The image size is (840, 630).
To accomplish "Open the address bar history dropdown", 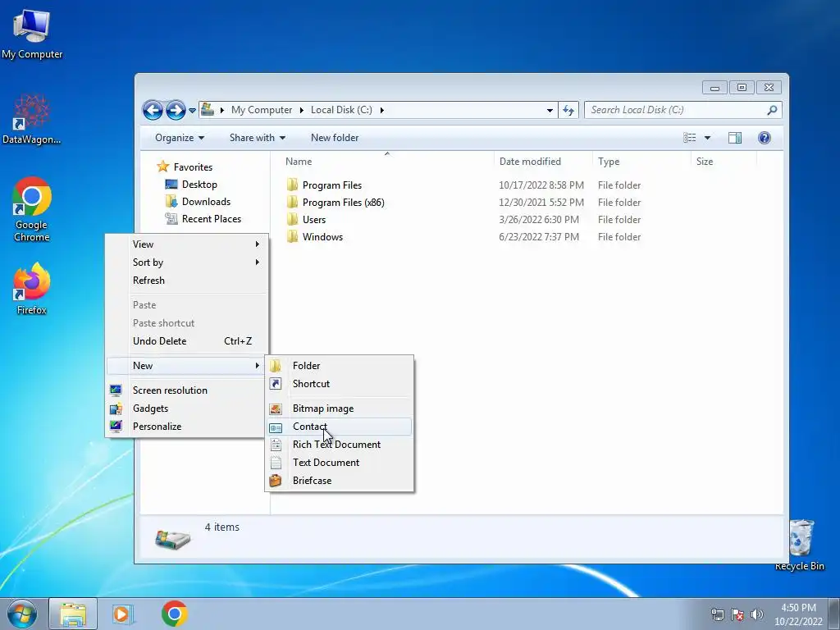I will (x=550, y=111).
